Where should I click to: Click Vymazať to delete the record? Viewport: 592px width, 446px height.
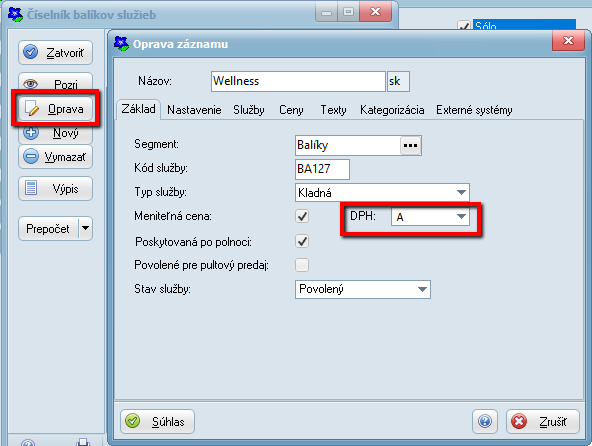[55, 156]
